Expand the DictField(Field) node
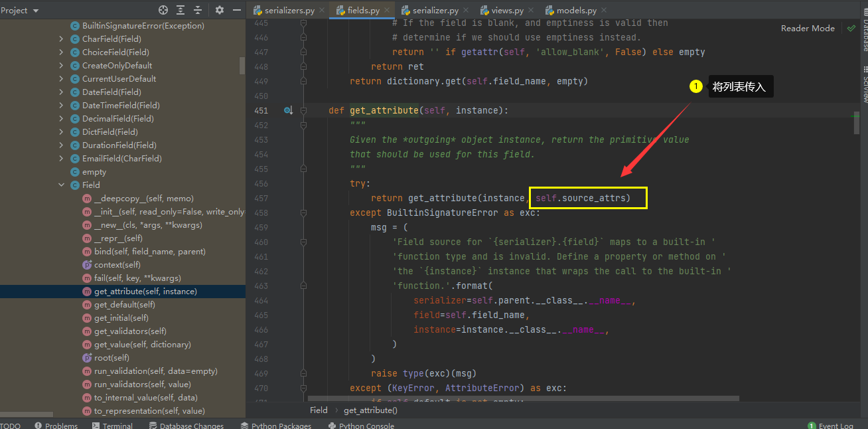 point(61,132)
